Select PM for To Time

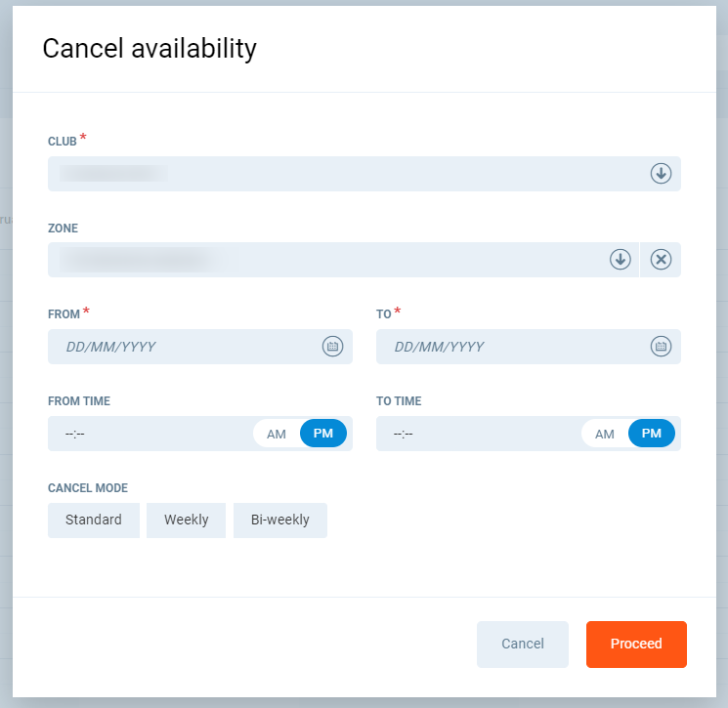tap(652, 434)
